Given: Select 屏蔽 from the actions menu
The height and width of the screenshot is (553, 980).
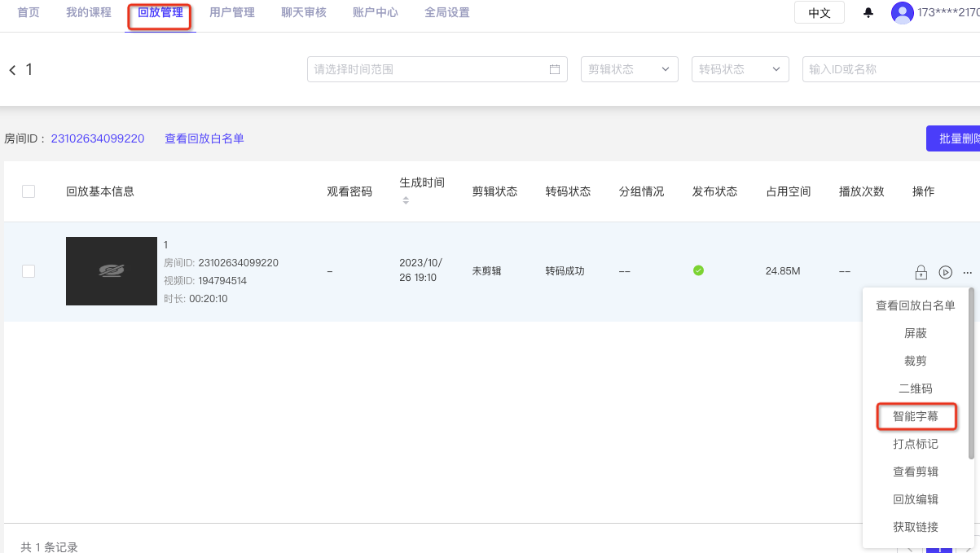Looking at the screenshot, I should [x=916, y=333].
